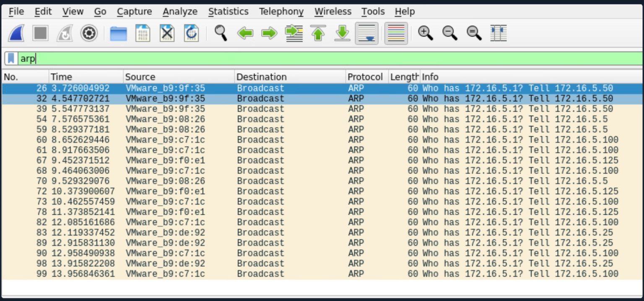
Task: Open the Analyze menu
Action: pyautogui.click(x=180, y=12)
